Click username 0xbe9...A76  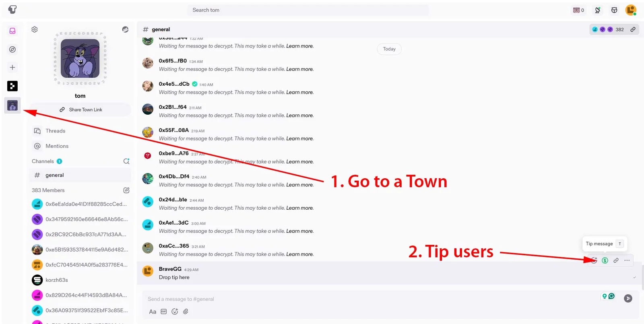pos(173,153)
